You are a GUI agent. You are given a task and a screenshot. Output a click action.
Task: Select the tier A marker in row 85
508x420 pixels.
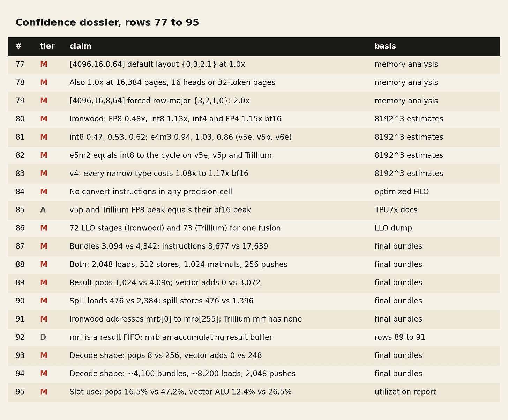point(43,210)
